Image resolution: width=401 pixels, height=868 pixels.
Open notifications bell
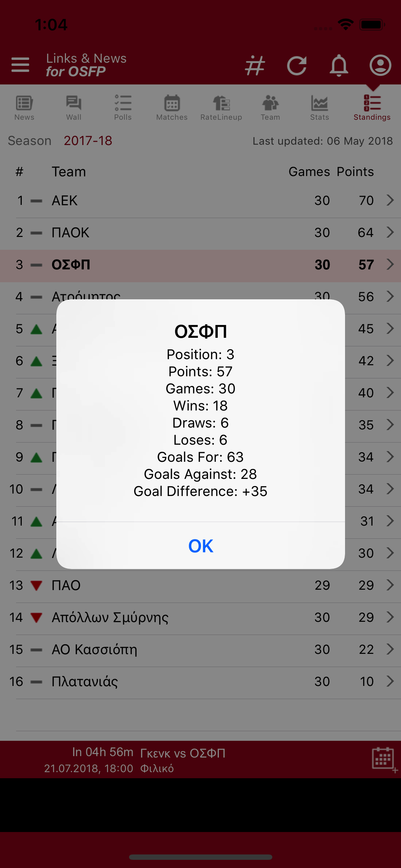point(339,66)
